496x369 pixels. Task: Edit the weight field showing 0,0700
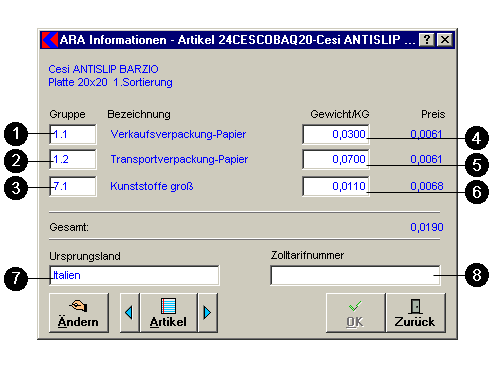point(336,159)
